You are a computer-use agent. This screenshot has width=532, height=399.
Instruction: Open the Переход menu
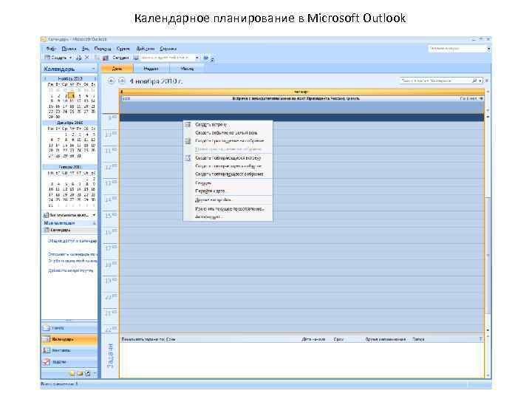103,49
